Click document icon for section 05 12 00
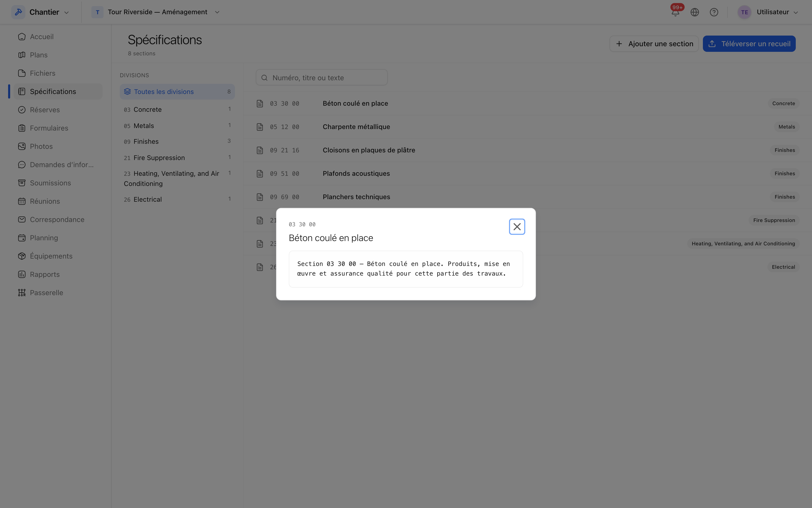This screenshot has height=508, width=812. (260, 127)
